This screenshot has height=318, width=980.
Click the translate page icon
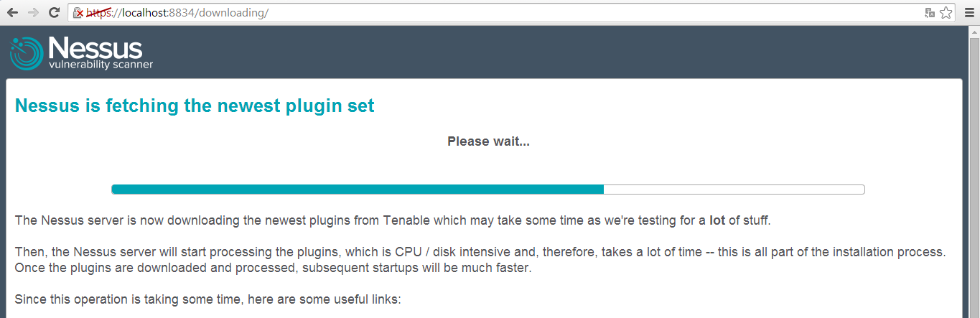point(930,12)
